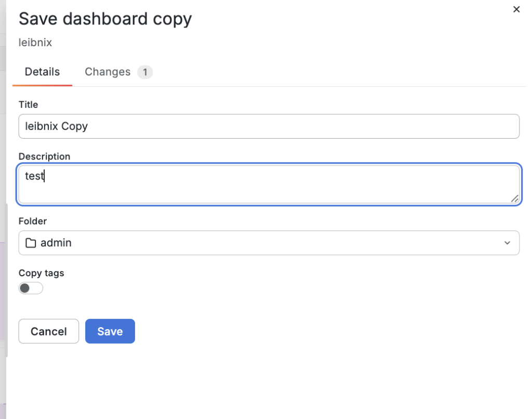Switch to the Details tab

[x=42, y=72]
